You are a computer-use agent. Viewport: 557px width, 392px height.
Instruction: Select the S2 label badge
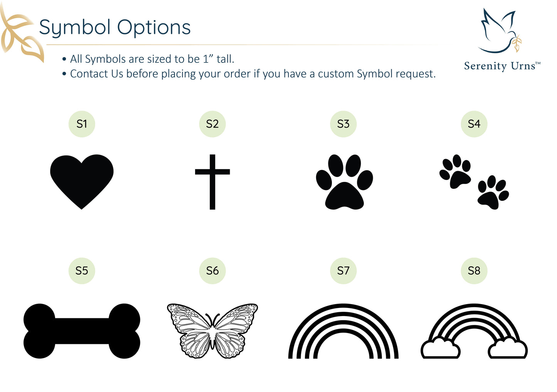(212, 124)
